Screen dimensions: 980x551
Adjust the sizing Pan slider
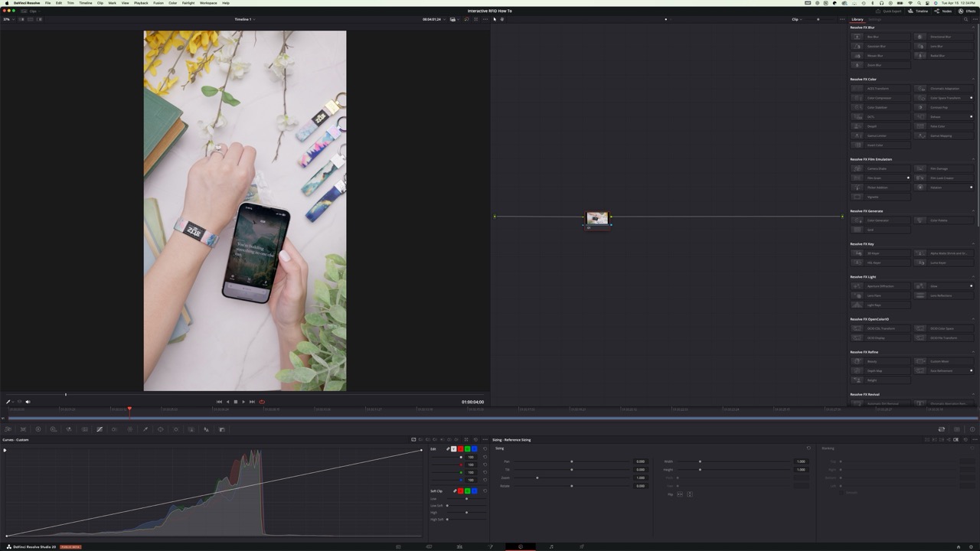(571, 461)
